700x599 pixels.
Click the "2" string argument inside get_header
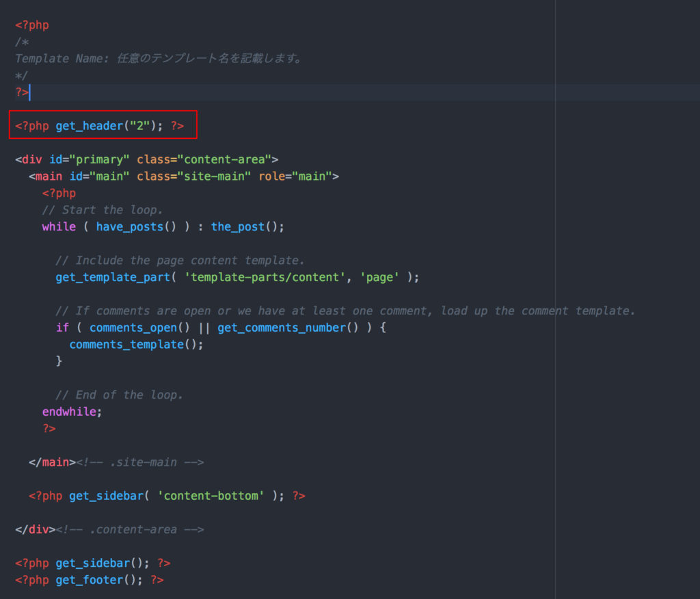140,126
